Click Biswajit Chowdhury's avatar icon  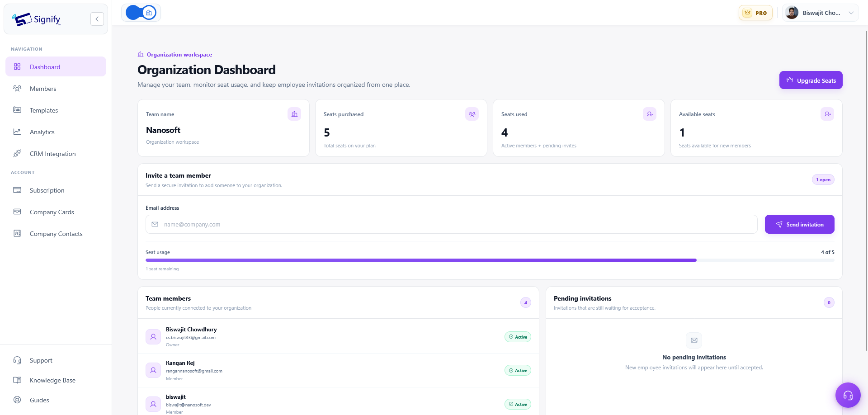(153, 337)
